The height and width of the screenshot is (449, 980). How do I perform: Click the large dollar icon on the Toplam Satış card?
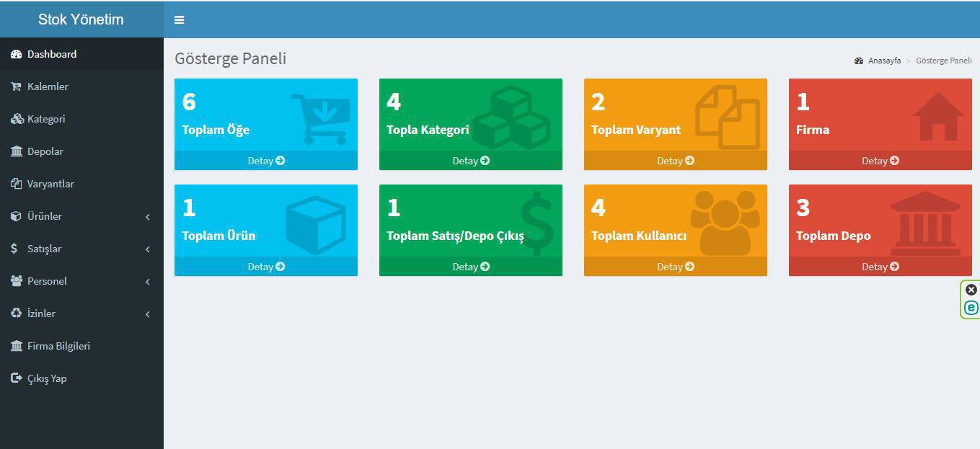coord(537,223)
